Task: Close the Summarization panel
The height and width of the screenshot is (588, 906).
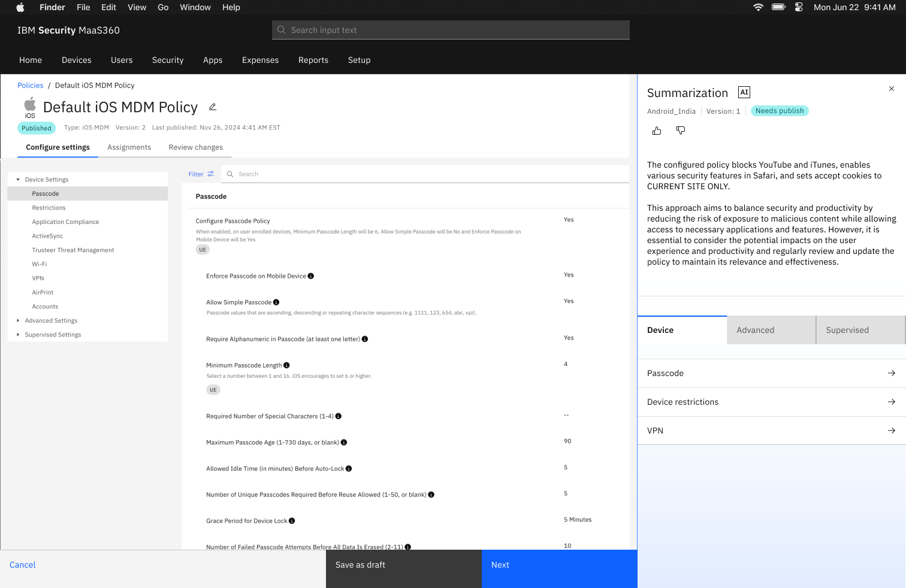Action: pos(892,89)
